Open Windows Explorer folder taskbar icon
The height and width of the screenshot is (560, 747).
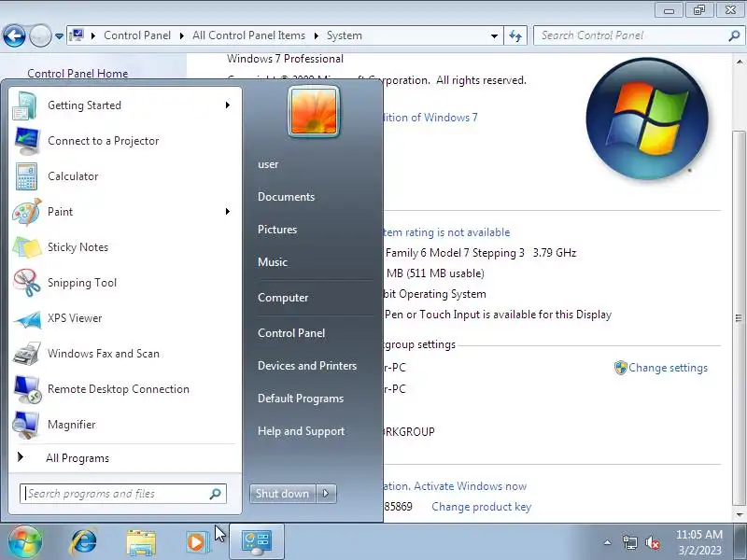141,542
